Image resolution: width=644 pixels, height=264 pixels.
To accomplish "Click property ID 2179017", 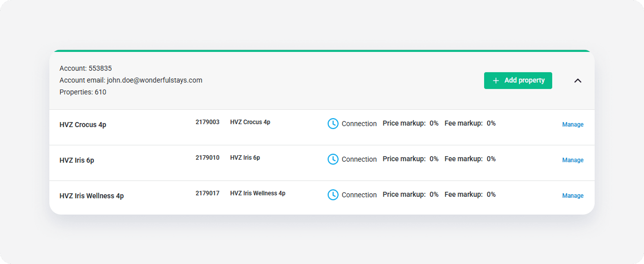I will (x=207, y=193).
